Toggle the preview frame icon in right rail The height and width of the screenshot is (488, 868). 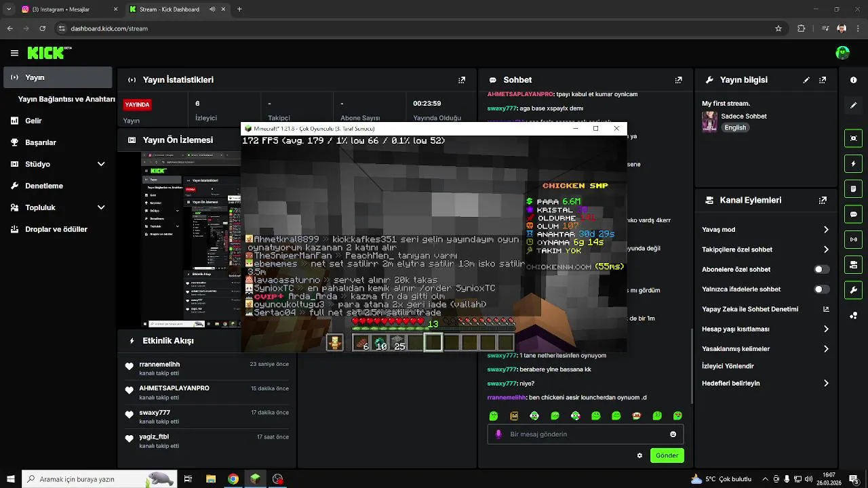[853, 138]
